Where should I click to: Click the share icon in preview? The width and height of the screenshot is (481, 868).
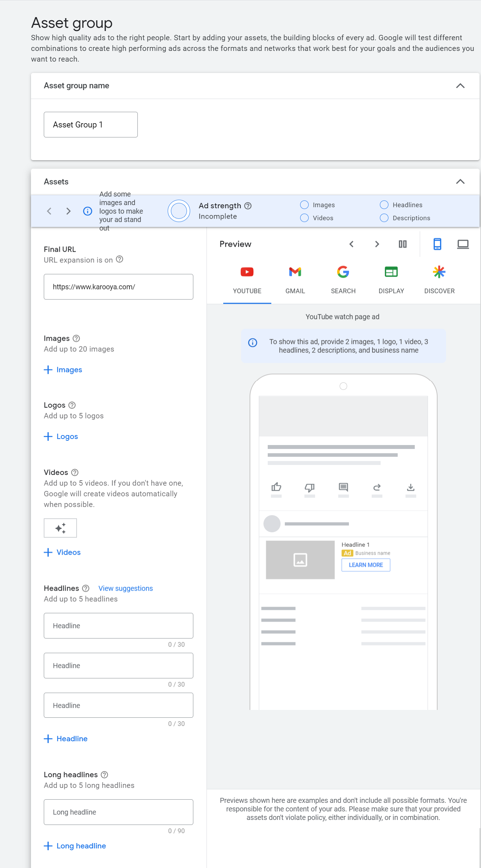click(377, 487)
